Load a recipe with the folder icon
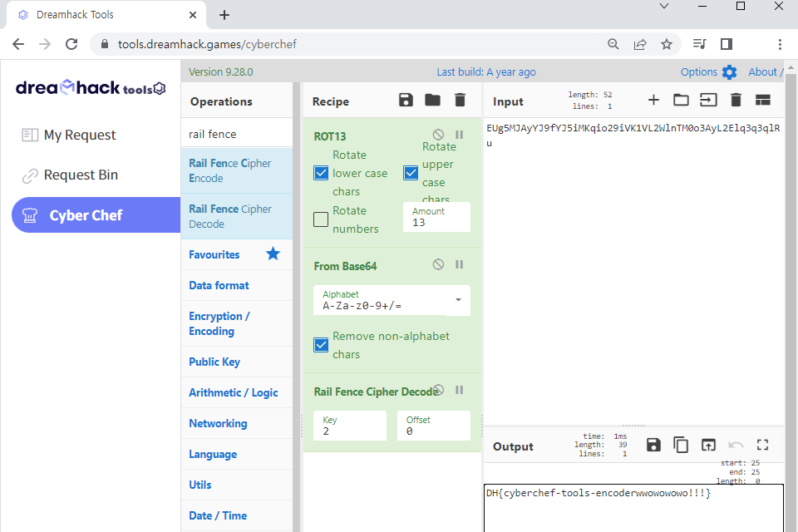This screenshot has width=798, height=532. point(432,101)
